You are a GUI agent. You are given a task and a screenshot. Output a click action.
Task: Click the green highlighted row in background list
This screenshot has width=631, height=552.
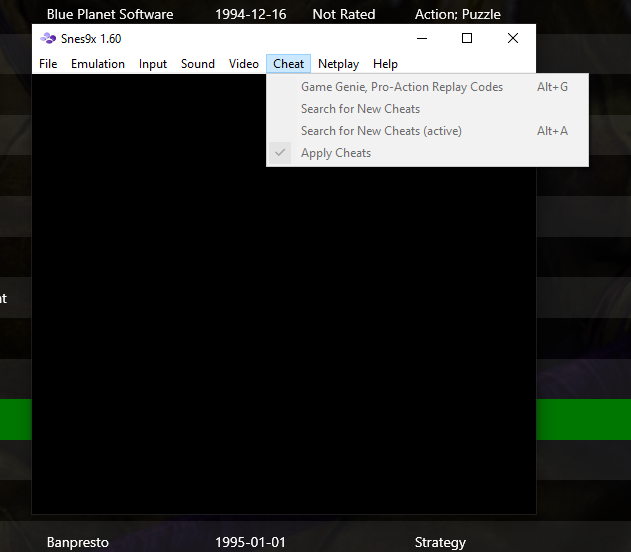(x=584, y=420)
